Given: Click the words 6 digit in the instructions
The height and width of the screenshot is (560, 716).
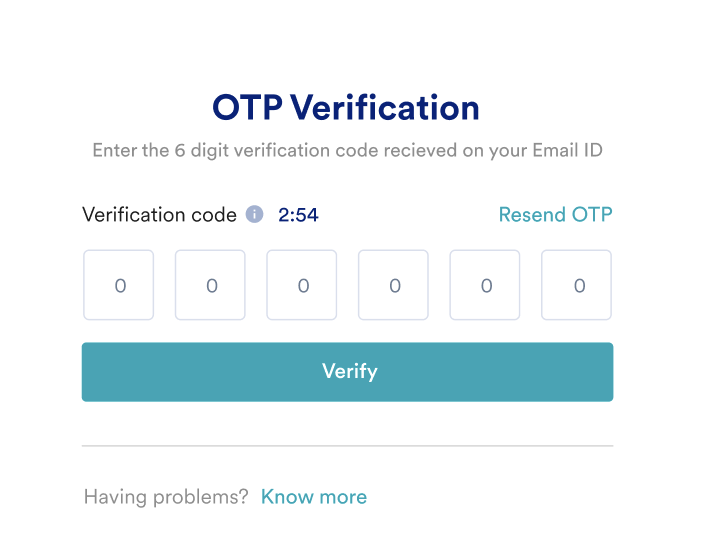Looking at the screenshot, I should pyautogui.click(x=201, y=151).
